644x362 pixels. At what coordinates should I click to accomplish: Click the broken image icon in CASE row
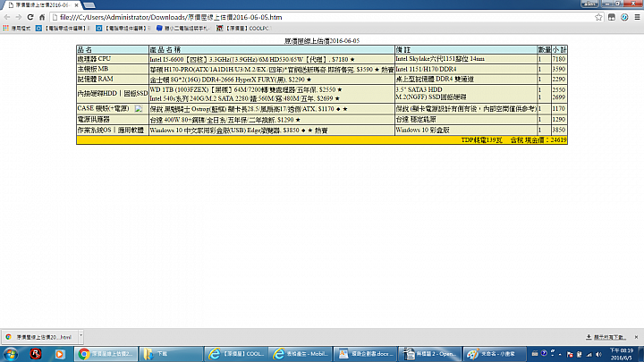(x=139, y=109)
